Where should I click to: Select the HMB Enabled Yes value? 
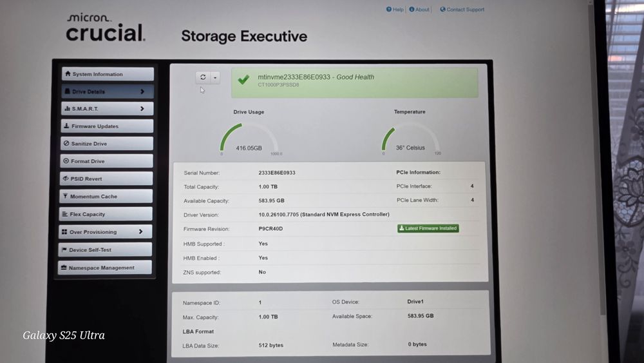pyautogui.click(x=263, y=258)
